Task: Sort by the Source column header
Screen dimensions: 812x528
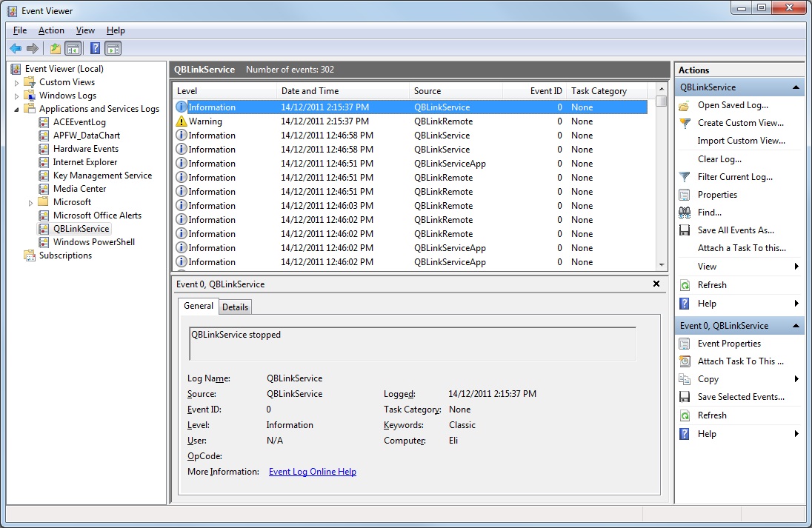Action: point(456,91)
